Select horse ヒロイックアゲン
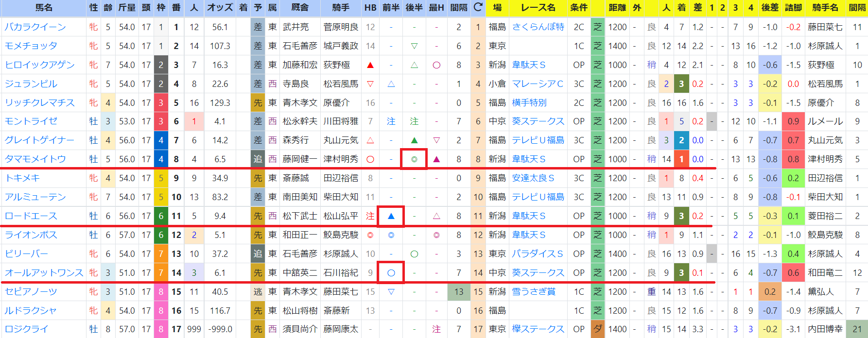Screen dimensions: 868x338 (39, 65)
